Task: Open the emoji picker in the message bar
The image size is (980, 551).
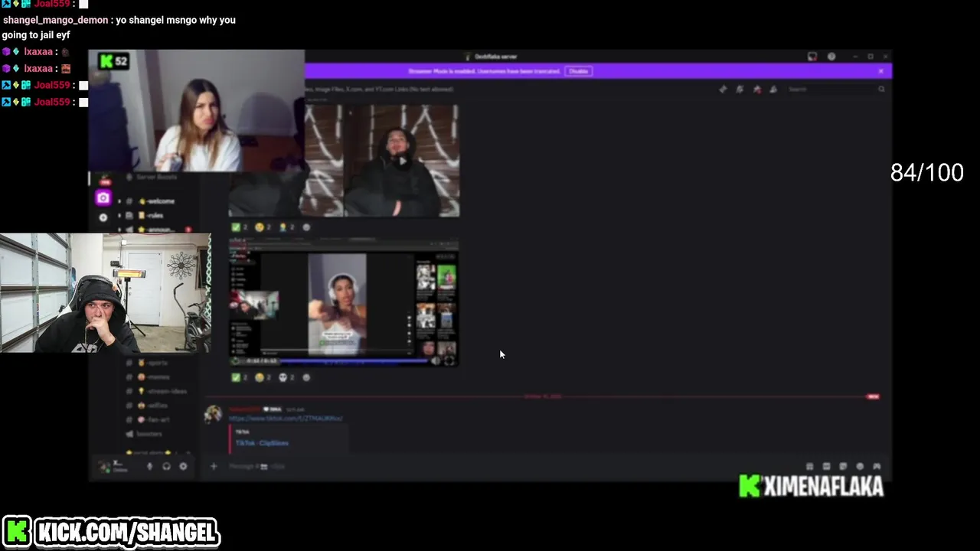Action: (860, 466)
